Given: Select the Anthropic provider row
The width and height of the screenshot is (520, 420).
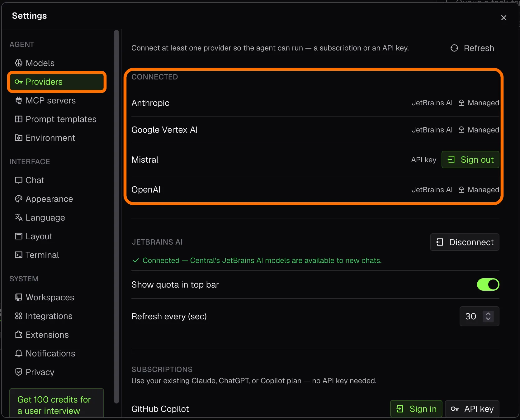Looking at the screenshot, I should pos(315,103).
